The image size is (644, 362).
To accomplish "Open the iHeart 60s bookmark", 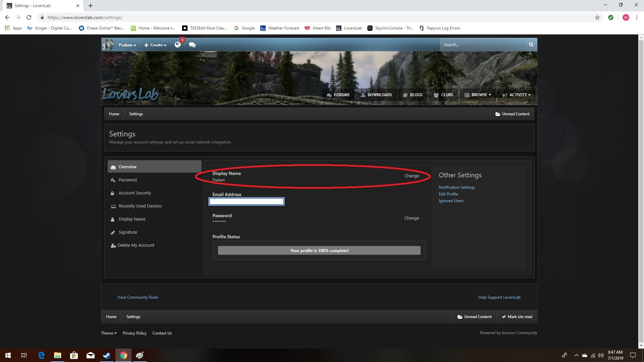I will (x=318, y=28).
